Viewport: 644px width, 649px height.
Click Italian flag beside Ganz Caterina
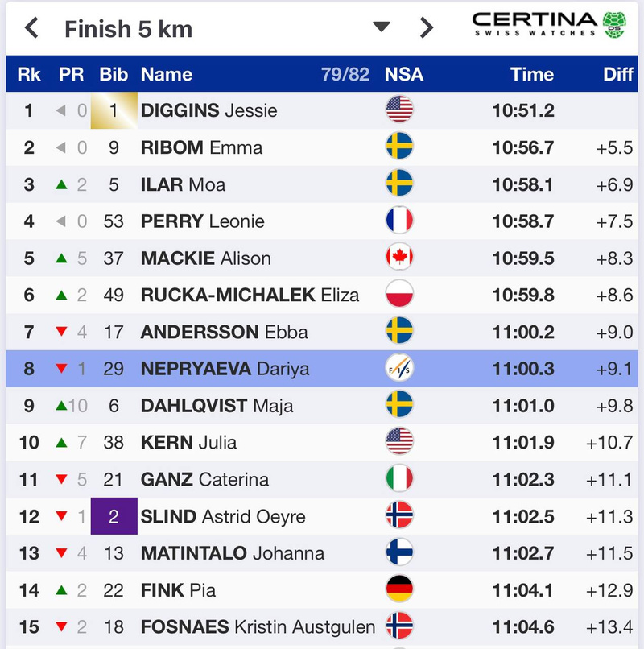(399, 480)
